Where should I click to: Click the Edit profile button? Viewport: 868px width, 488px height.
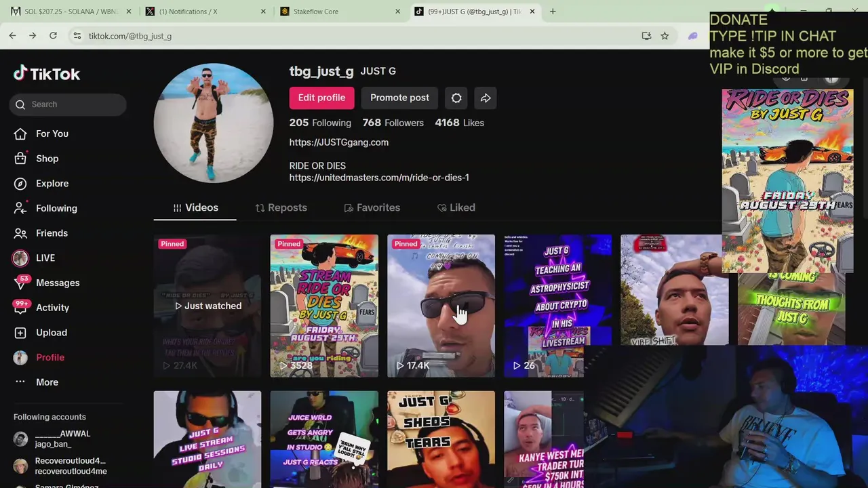pyautogui.click(x=321, y=98)
